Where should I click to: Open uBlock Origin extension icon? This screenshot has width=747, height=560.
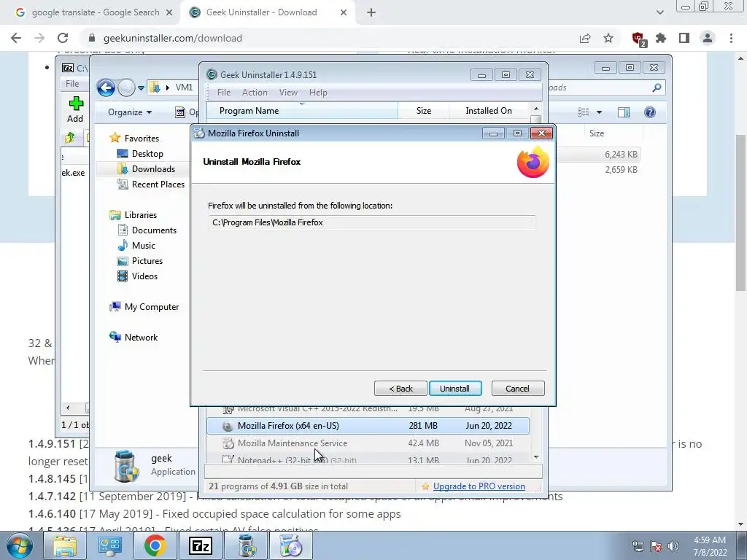[638, 39]
